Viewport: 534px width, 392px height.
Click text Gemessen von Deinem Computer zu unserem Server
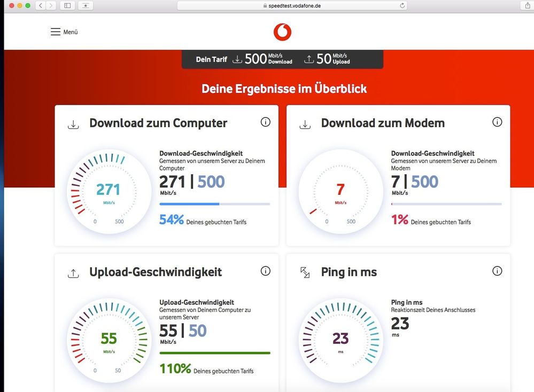(x=205, y=313)
